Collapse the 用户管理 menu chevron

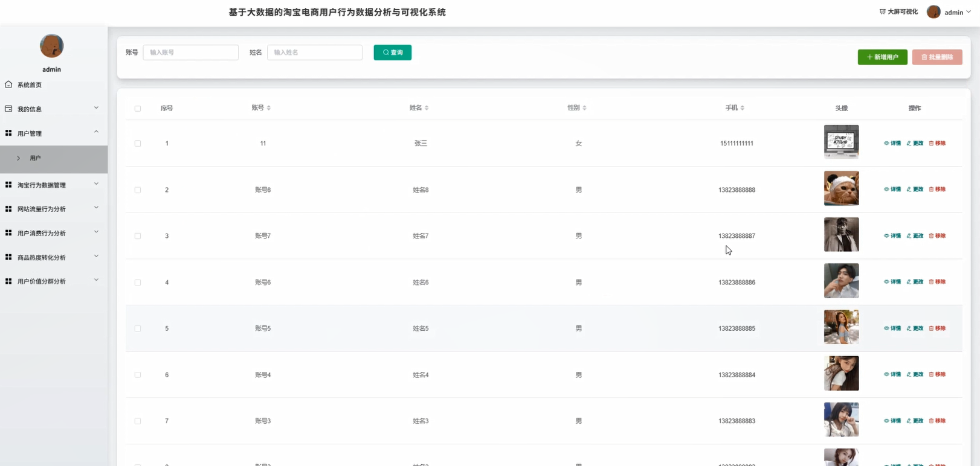96,132
